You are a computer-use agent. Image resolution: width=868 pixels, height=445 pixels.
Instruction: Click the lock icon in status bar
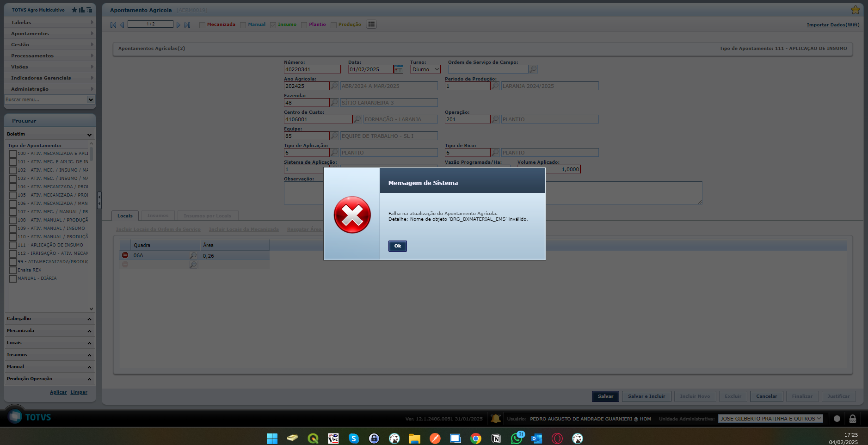pos(853,419)
